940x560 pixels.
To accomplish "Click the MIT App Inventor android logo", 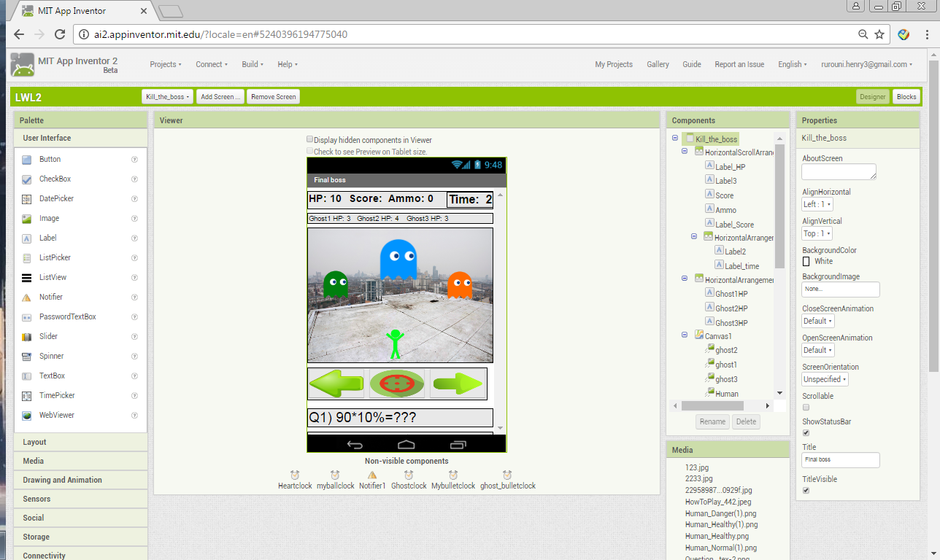I will [x=22, y=64].
